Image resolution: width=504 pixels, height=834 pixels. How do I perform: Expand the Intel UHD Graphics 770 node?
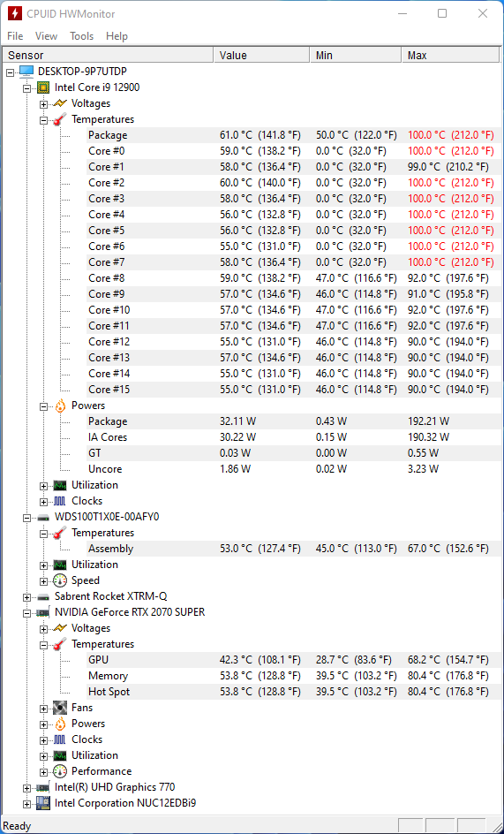pos(26,788)
